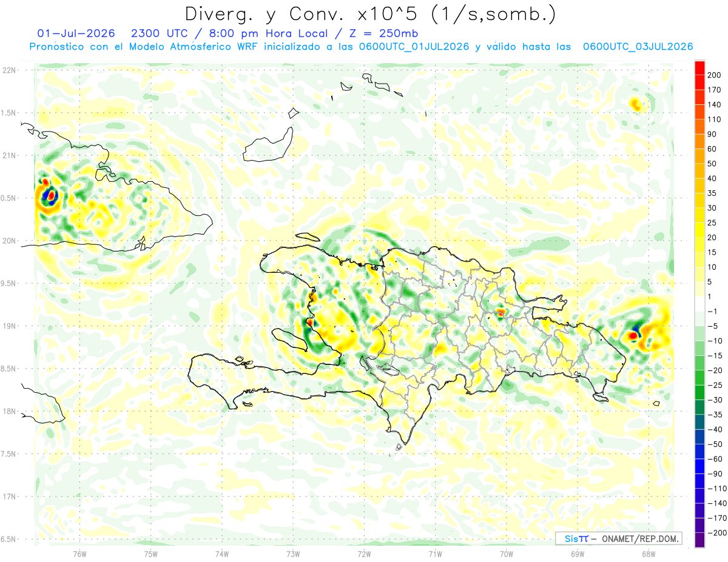Click colorbar value "-15"
Screen dimensions: 728x562
[x=714, y=355]
